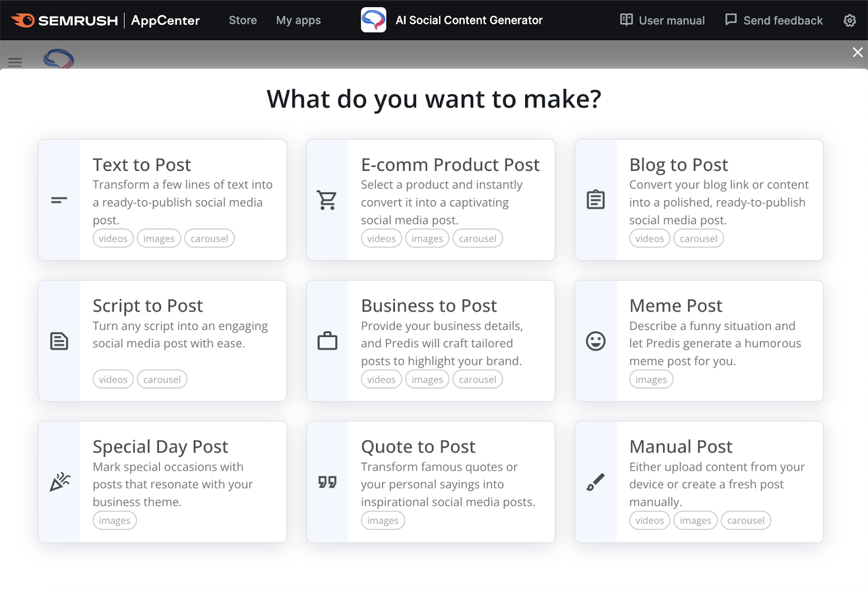This screenshot has width=868, height=592.
Task: Open the User manual
Action: [661, 20]
